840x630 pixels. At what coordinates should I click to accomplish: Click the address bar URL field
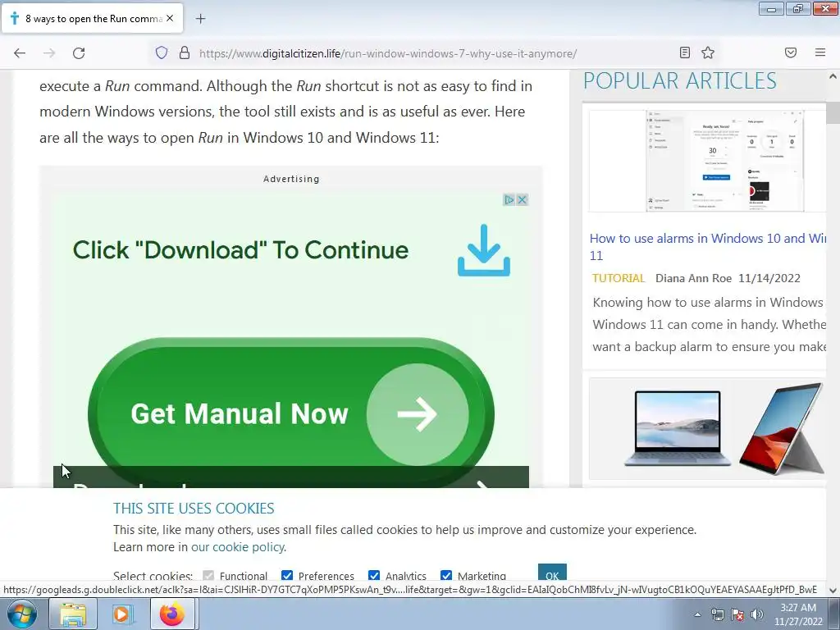coord(388,53)
